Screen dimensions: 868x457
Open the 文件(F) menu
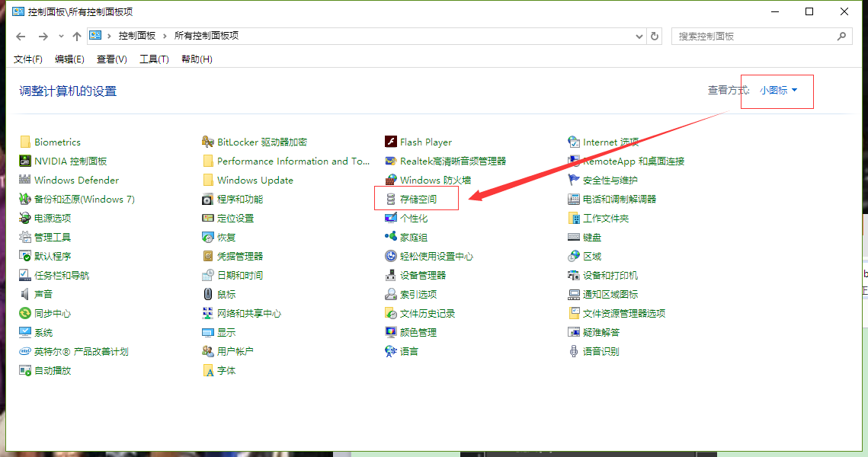(x=28, y=59)
